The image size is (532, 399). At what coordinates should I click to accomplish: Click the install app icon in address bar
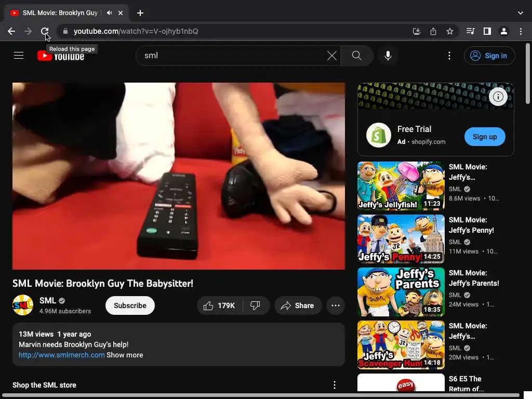(x=417, y=31)
